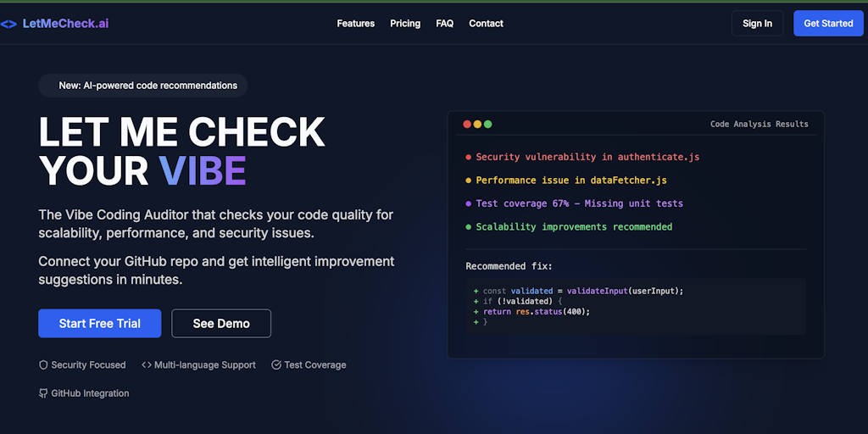
Task: Click the Test Coverage label
Action: 315,364
